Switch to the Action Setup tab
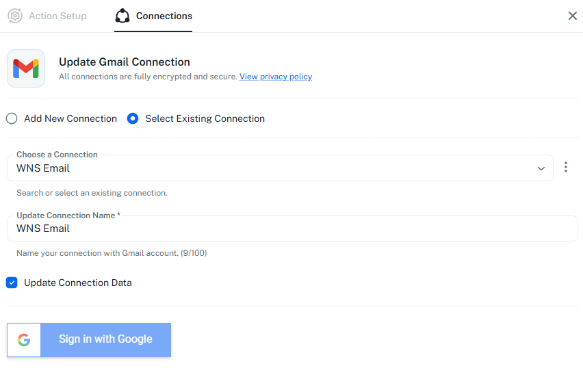 click(57, 16)
